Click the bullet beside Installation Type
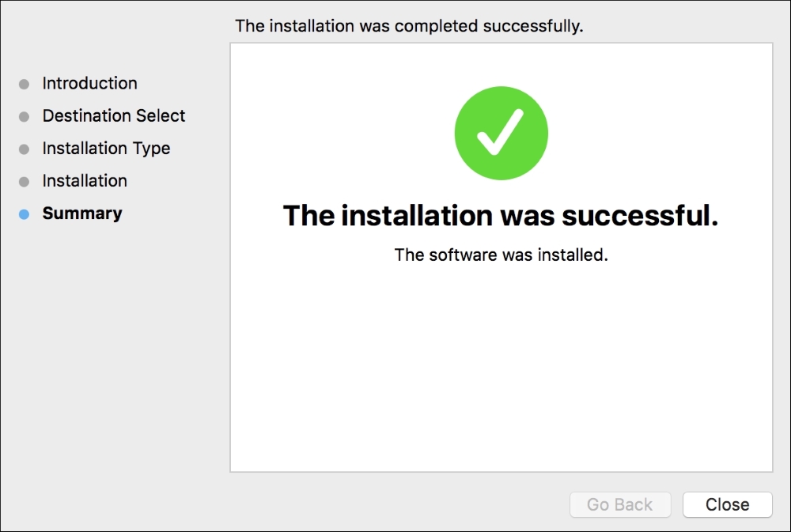791x532 pixels. click(24, 149)
